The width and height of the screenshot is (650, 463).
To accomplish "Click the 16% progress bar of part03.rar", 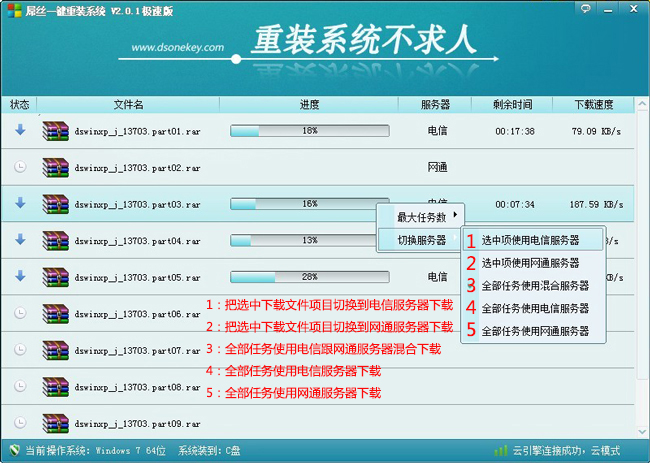I will (310, 204).
